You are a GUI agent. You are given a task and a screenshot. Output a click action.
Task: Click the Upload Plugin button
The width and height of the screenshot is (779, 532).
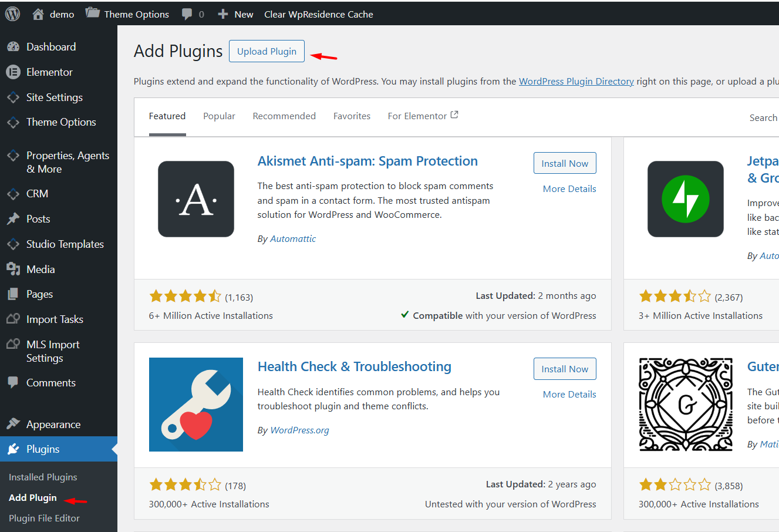[x=267, y=52]
